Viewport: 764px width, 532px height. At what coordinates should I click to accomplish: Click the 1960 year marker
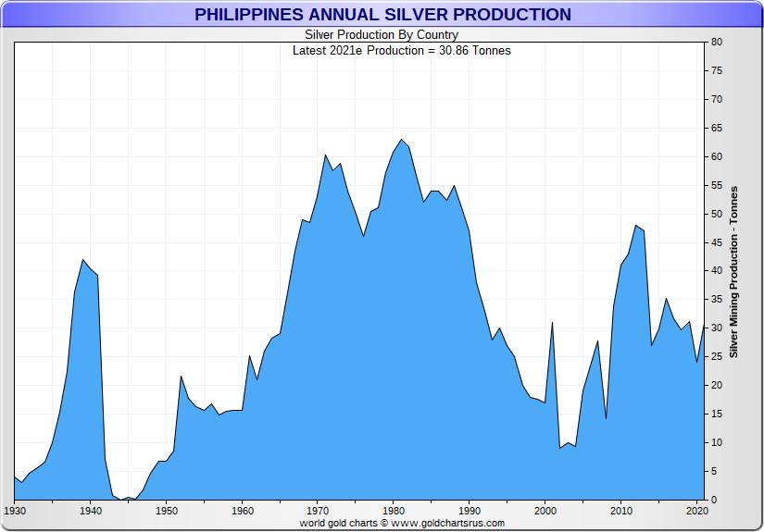(x=242, y=510)
